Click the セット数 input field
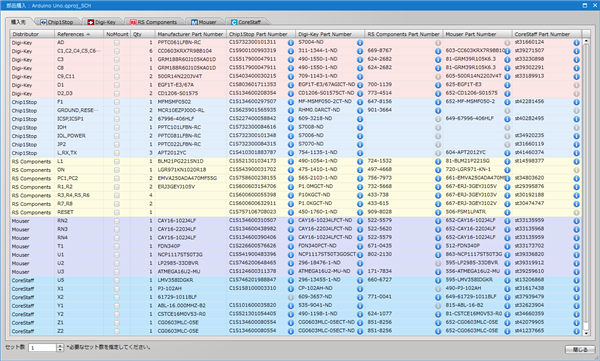600x361 pixels. pos(43,348)
